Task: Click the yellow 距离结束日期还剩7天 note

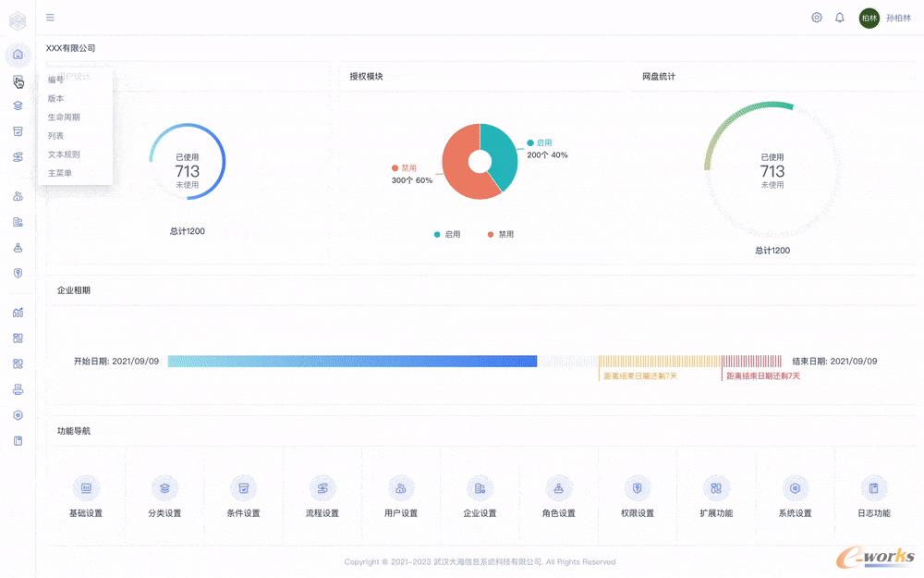Action: click(x=640, y=375)
